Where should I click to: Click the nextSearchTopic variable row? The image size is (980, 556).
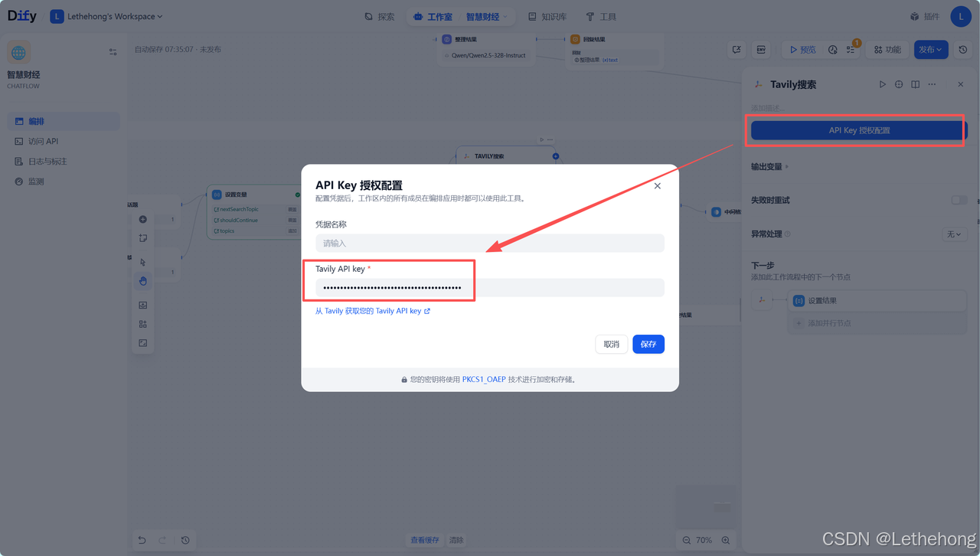(x=254, y=209)
